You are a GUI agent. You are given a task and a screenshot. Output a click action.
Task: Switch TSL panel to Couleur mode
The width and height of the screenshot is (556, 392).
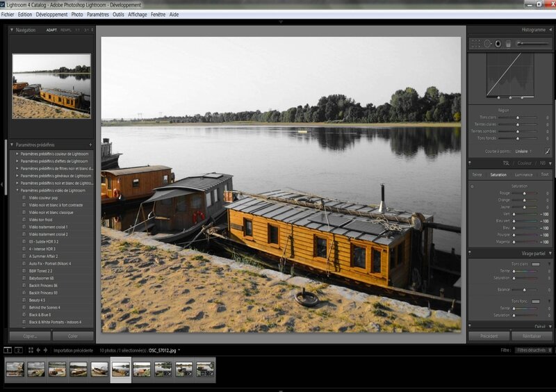[x=525, y=163]
